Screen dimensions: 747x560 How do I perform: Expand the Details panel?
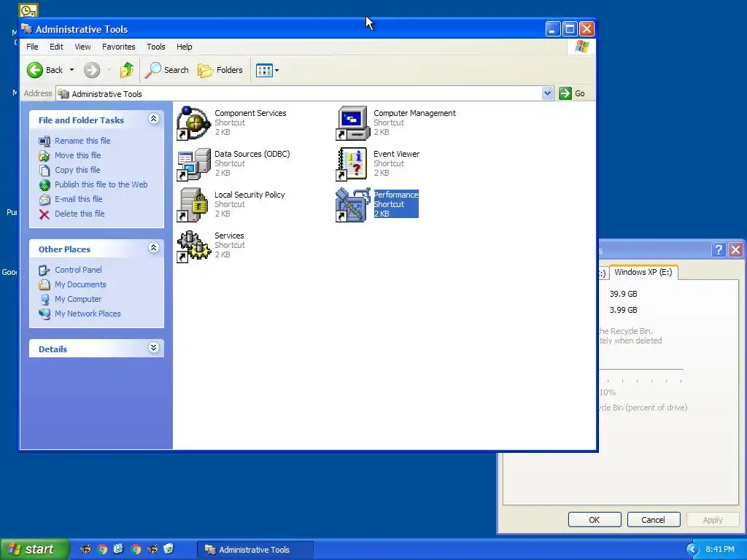click(153, 348)
